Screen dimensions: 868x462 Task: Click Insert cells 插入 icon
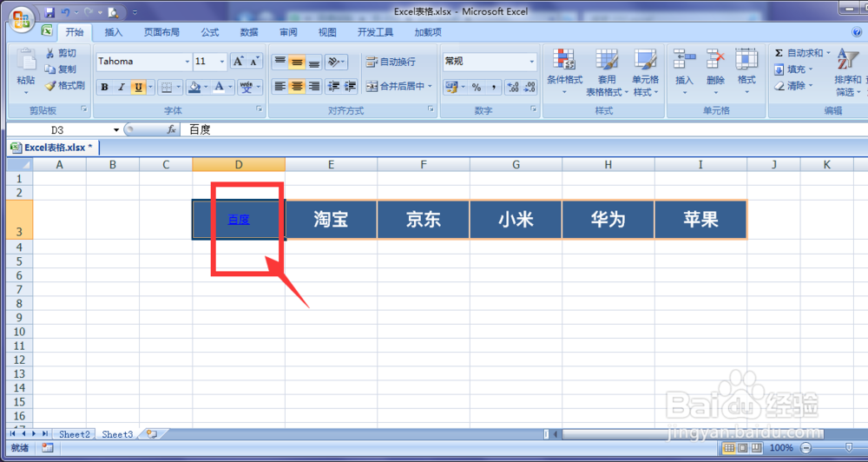(x=684, y=58)
